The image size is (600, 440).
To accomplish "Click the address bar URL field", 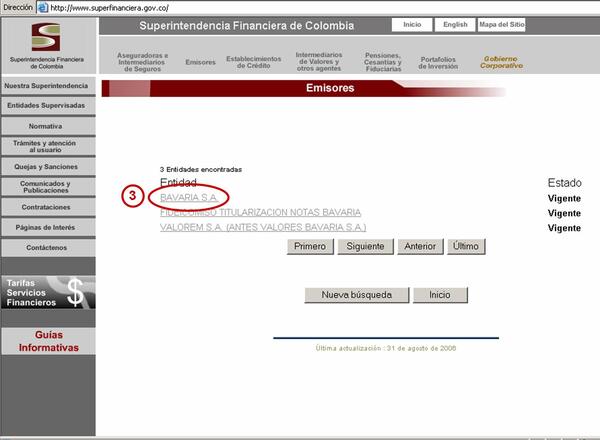I will [300, 7].
